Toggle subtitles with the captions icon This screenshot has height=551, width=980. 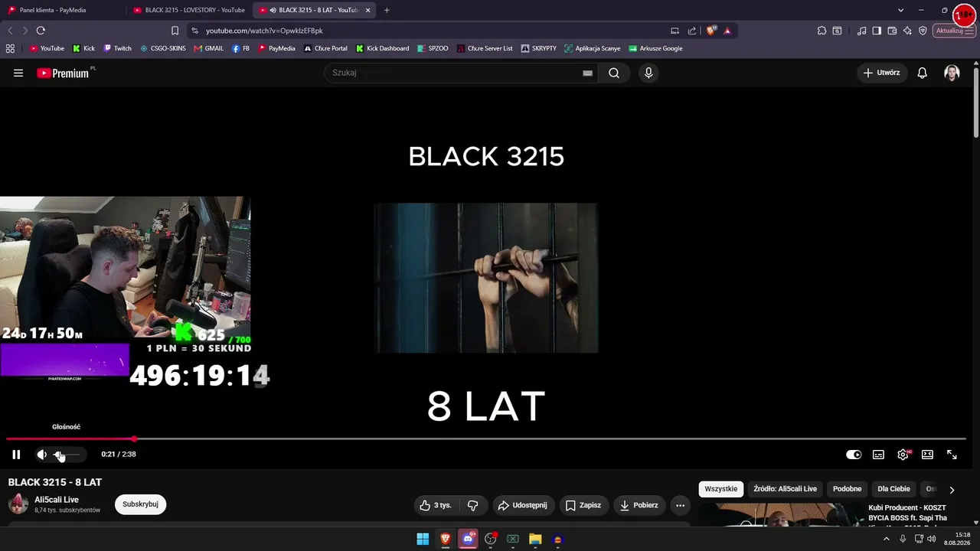tap(878, 455)
